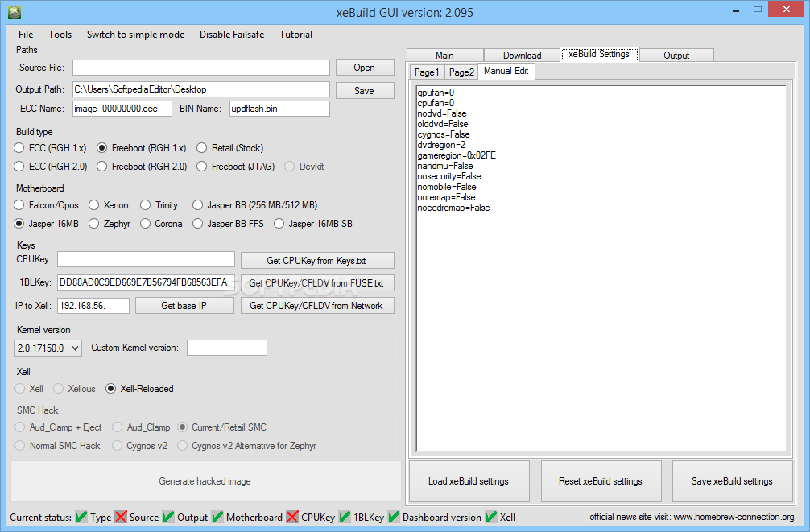Viewport: 810px width, 532px height.
Task: Click Reset xeBuild settings button
Action: click(601, 480)
